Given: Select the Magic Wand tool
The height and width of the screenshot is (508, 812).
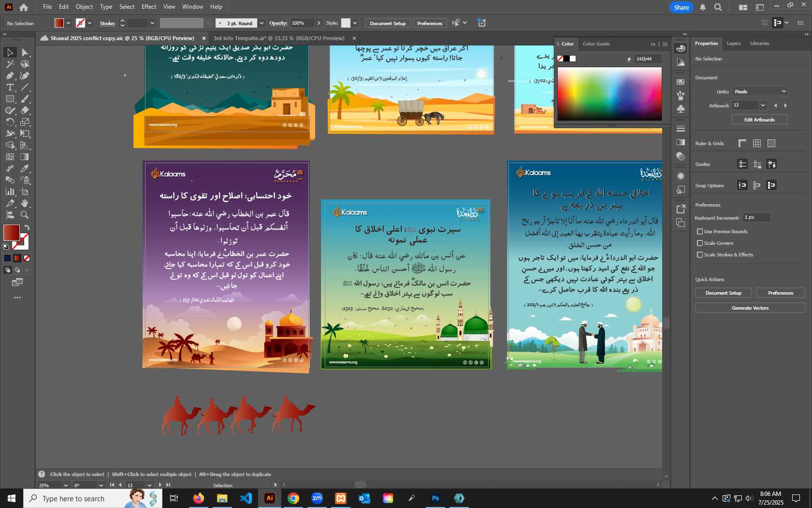Looking at the screenshot, I should point(10,64).
